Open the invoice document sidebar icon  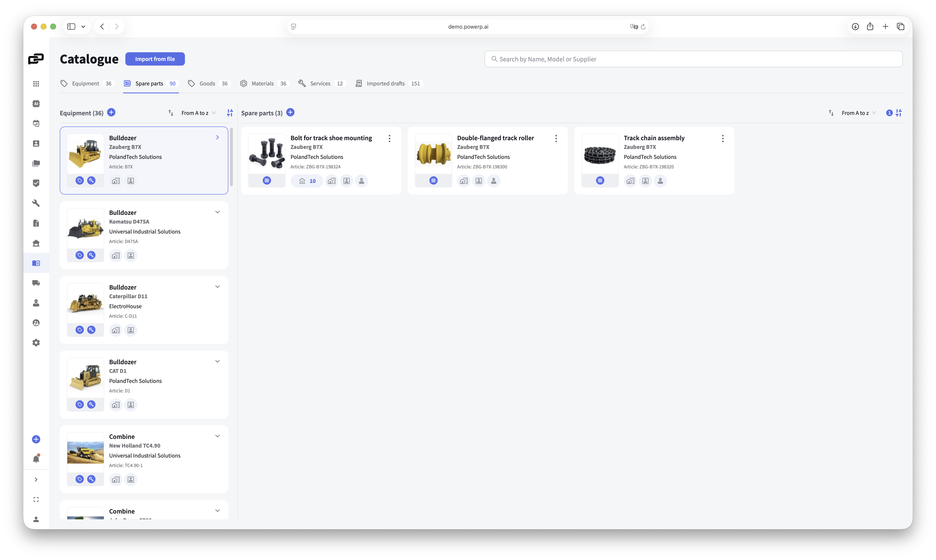tap(36, 223)
